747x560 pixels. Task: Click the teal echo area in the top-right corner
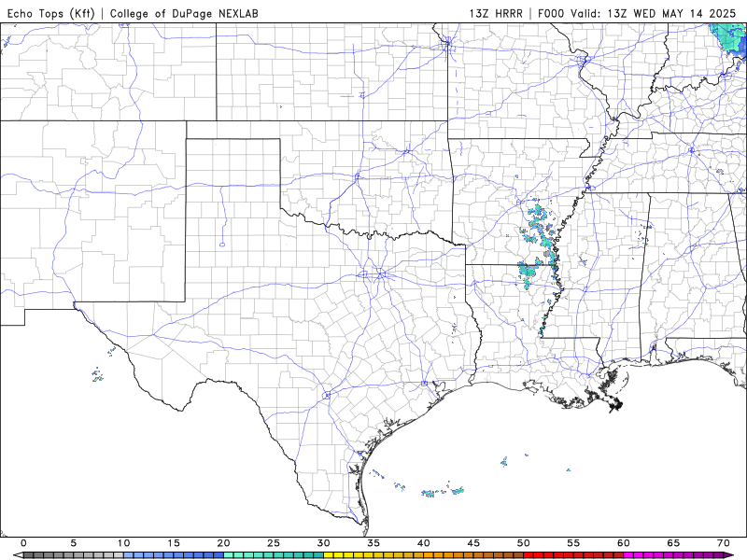click(x=729, y=38)
